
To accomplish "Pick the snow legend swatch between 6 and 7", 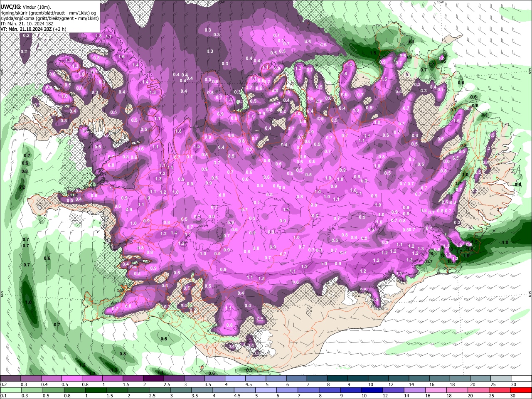I will point(296,379).
